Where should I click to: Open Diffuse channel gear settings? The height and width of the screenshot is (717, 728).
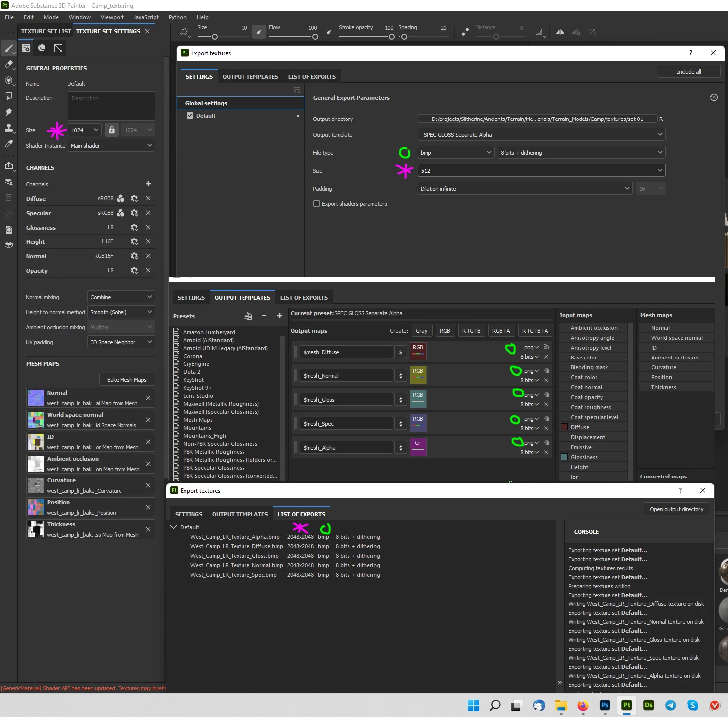coord(134,198)
